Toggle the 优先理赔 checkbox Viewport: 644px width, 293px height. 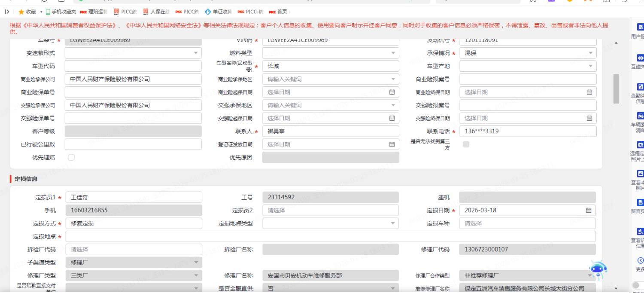[x=71, y=157]
